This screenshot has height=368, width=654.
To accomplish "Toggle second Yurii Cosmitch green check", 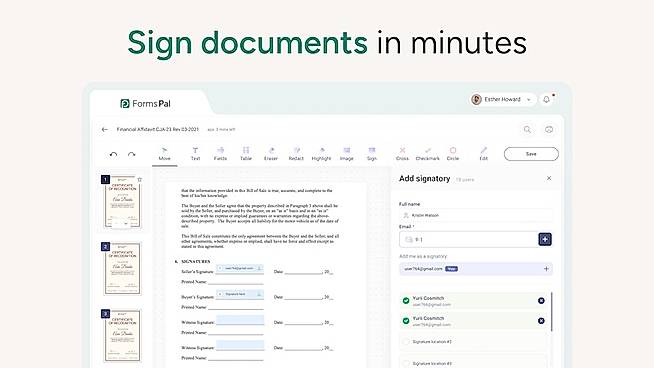I will [406, 321].
